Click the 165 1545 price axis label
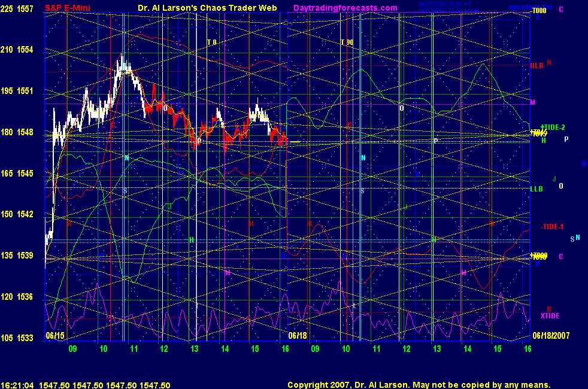 click(17, 174)
